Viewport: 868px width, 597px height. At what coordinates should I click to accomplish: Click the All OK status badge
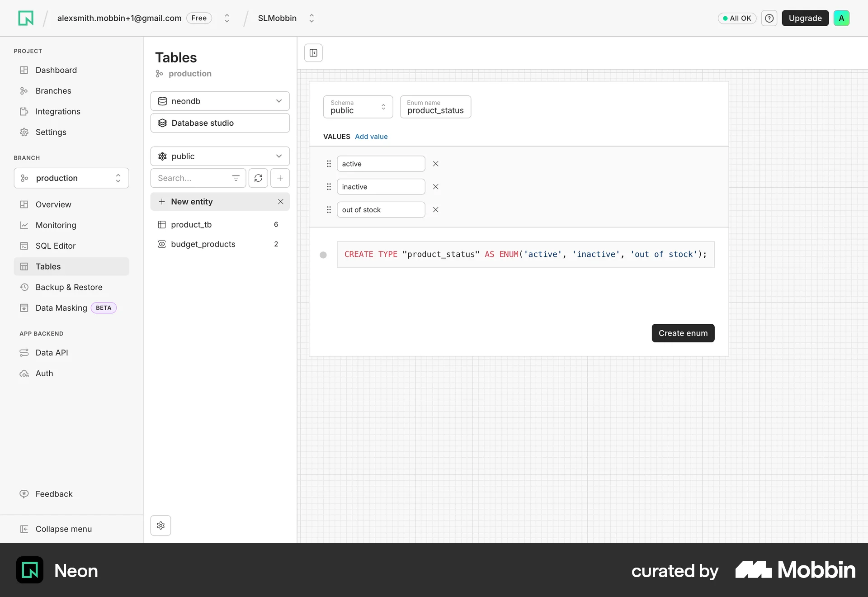tap(737, 18)
